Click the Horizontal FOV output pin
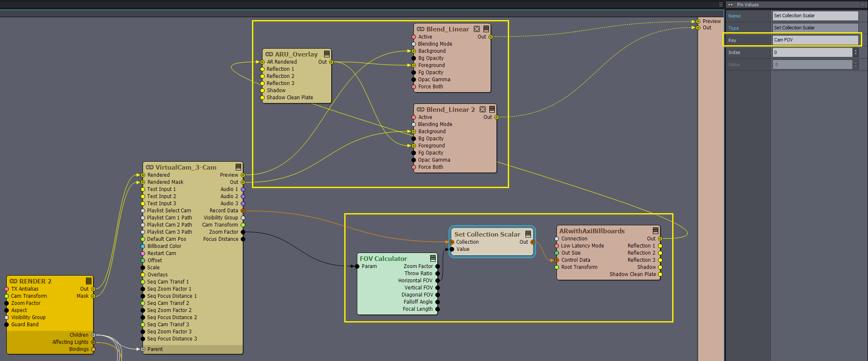868x361 pixels. [437, 281]
